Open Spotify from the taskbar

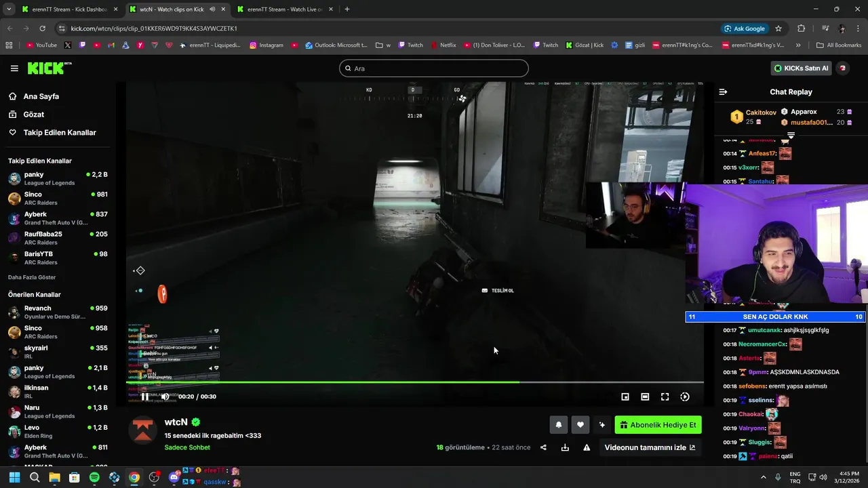94,478
